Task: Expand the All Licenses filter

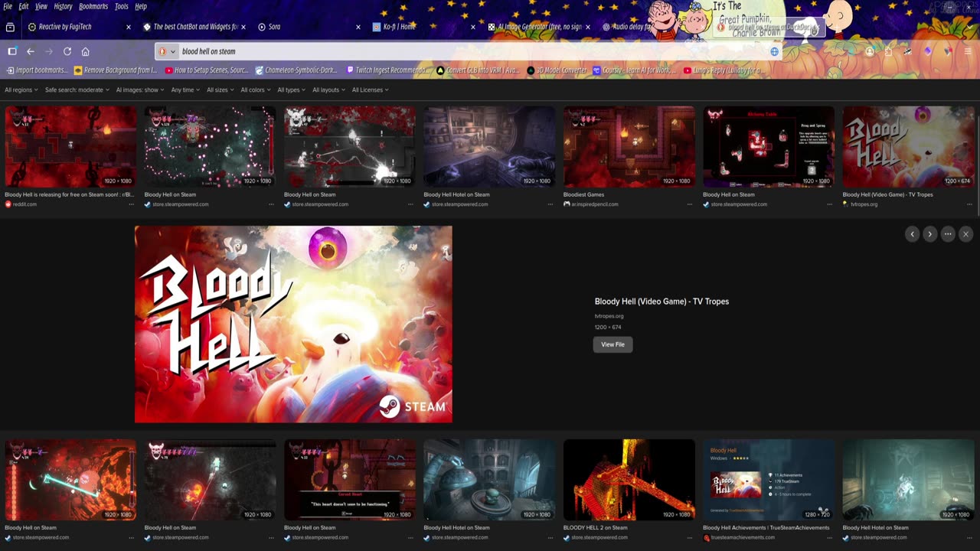Action: (x=370, y=90)
